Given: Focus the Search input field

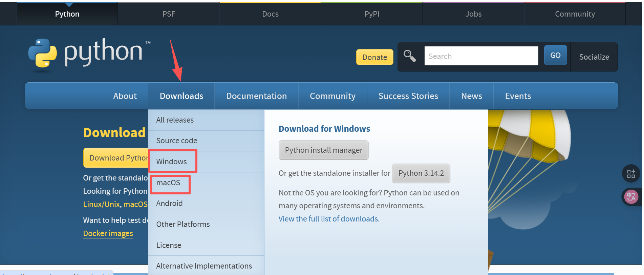Looking at the screenshot, I should (x=481, y=56).
